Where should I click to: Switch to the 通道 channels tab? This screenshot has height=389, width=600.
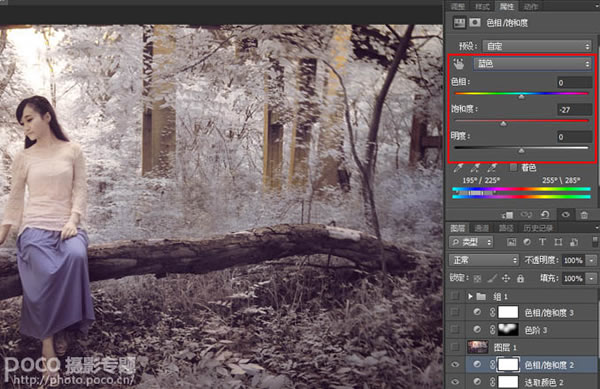[x=481, y=228]
